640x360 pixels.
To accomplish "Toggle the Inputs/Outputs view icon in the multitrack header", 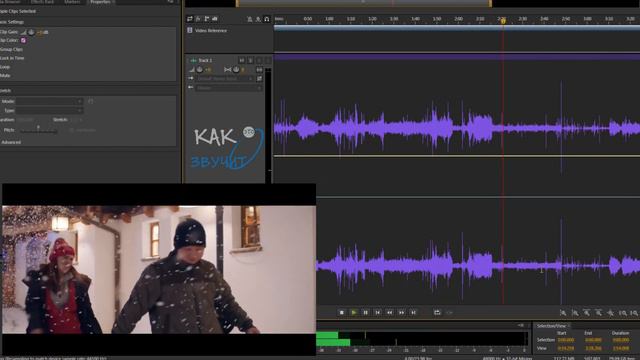I will pos(190,19).
